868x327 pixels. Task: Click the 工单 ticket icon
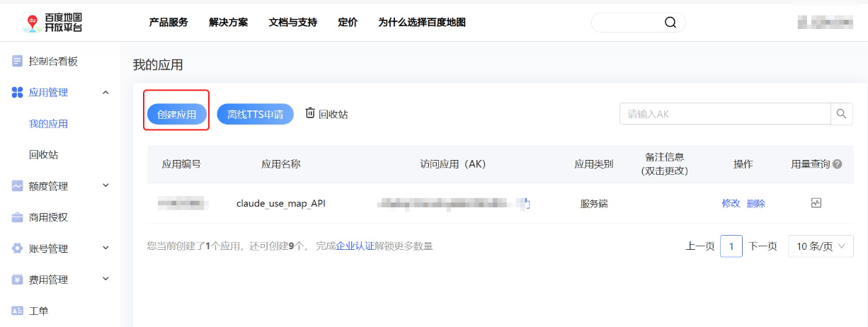[17, 311]
